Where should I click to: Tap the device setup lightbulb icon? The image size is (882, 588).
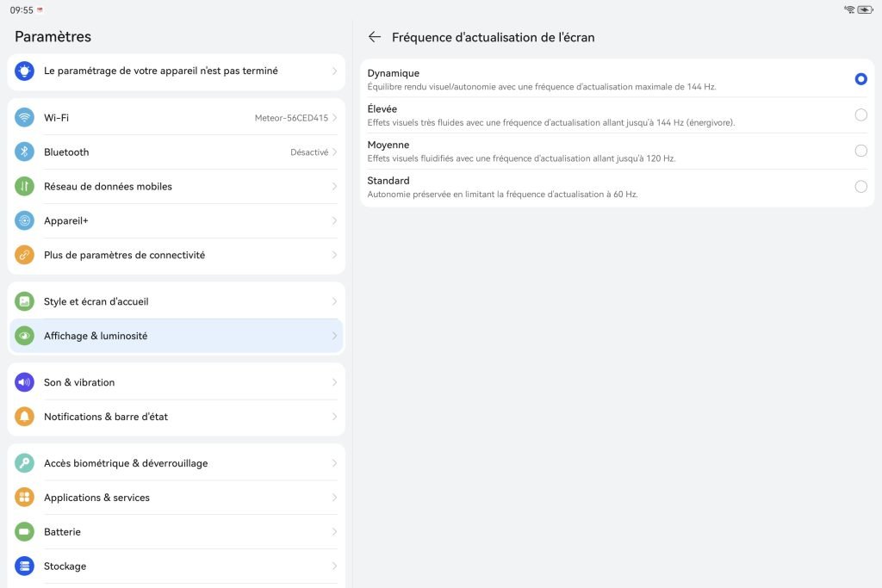[24, 71]
